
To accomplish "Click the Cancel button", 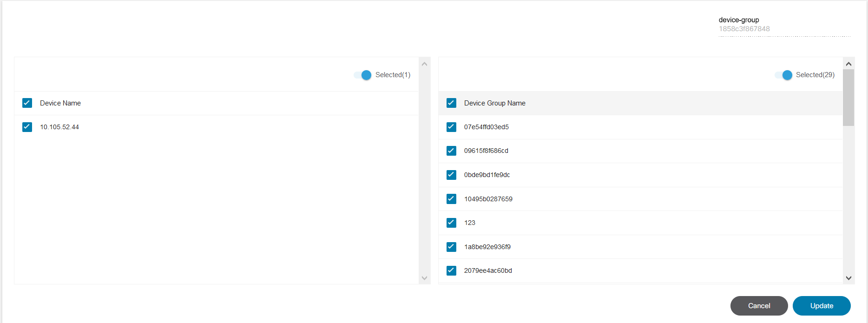I will 759,306.
